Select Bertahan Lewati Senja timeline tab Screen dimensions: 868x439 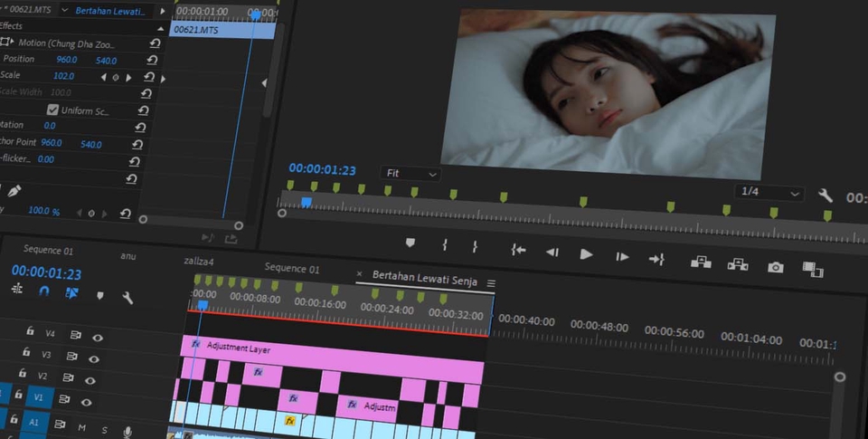click(425, 278)
